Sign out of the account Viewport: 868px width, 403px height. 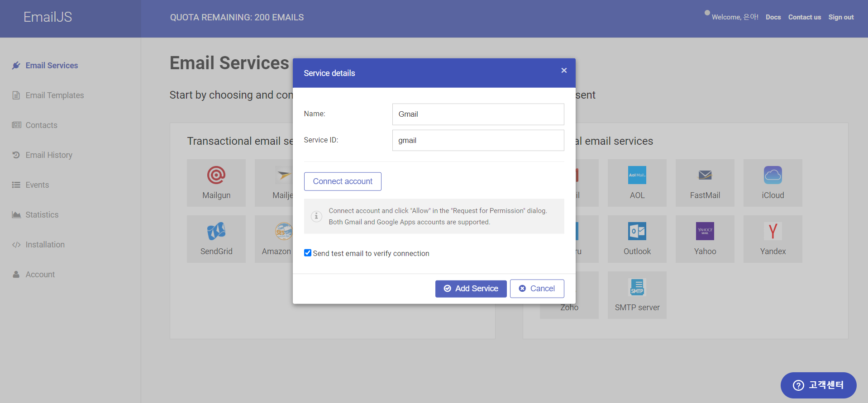841,17
